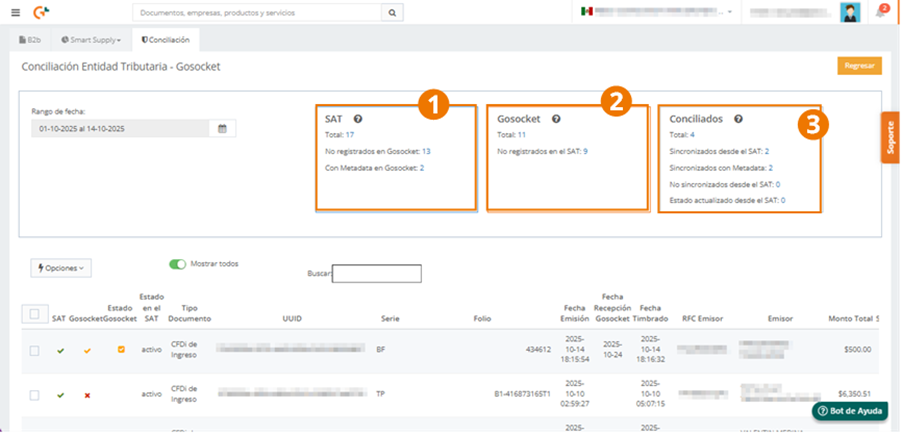Click folio 434612 cell
Screen dimensions: 903x434
pyautogui.click(x=538, y=349)
